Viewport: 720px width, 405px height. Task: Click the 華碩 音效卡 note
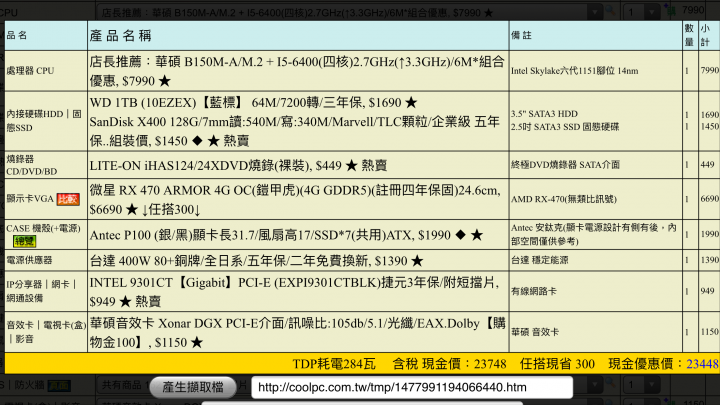535,332
